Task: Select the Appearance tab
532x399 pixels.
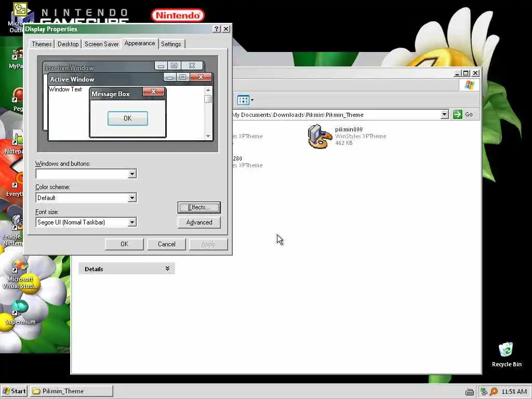Action: pos(139,44)
